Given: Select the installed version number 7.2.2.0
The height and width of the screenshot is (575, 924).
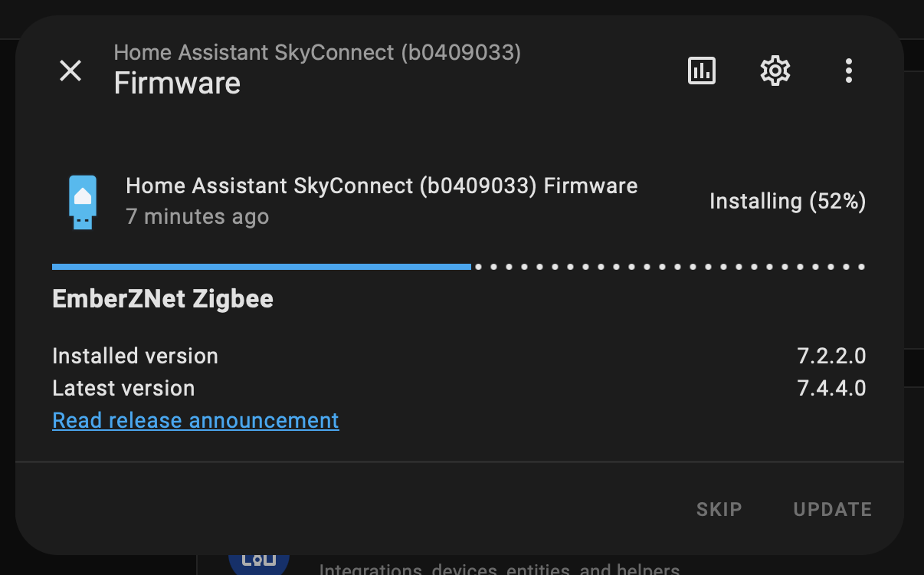Looking at the screenshot, I should (831, 356).
